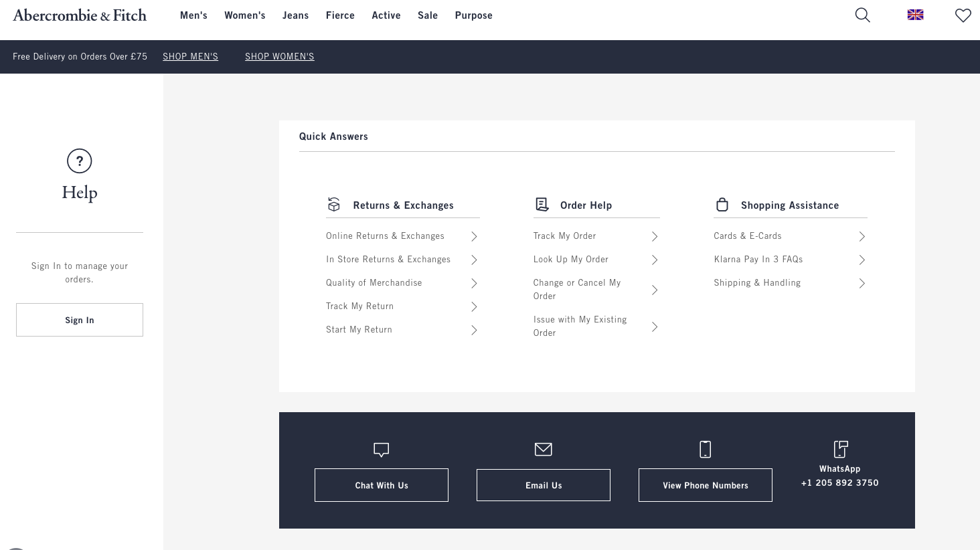The width and height of the screenshot is (980, 550).
Task: Click the Shopping Assistance bag icon
Action: (x=722, y=204)
